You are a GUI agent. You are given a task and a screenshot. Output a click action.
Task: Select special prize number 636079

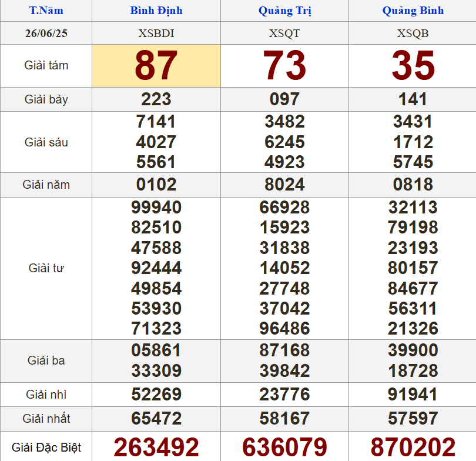[x=284, y=447]
